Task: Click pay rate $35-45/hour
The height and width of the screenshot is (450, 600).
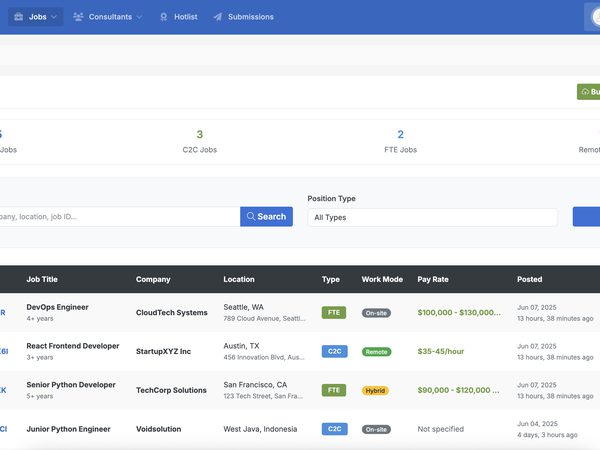Action: point(440,351)
